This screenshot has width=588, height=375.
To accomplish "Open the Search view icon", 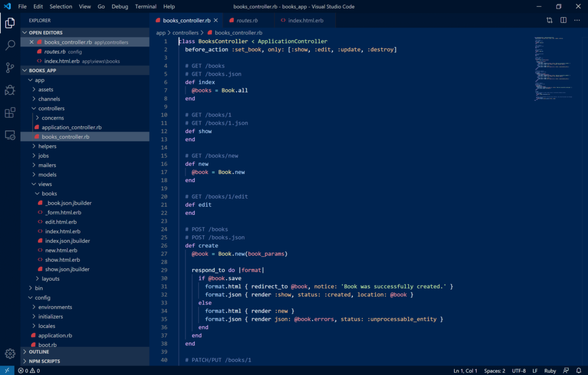I will [10, 45].
